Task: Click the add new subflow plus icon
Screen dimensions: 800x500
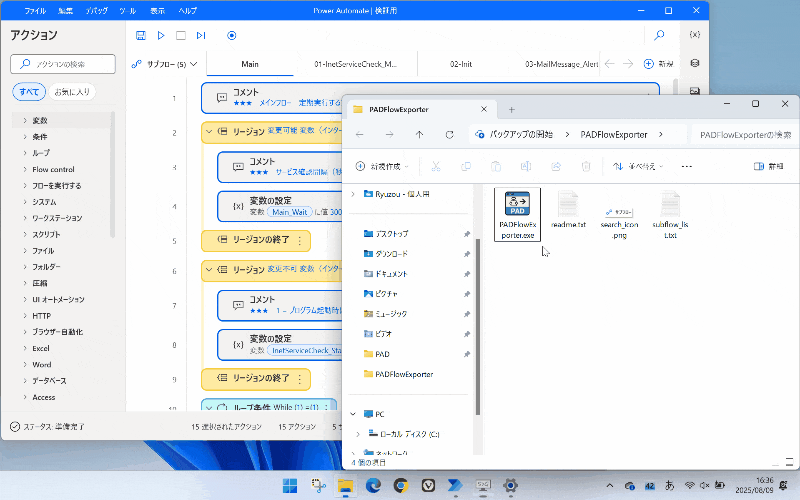Action: (648, 64)
